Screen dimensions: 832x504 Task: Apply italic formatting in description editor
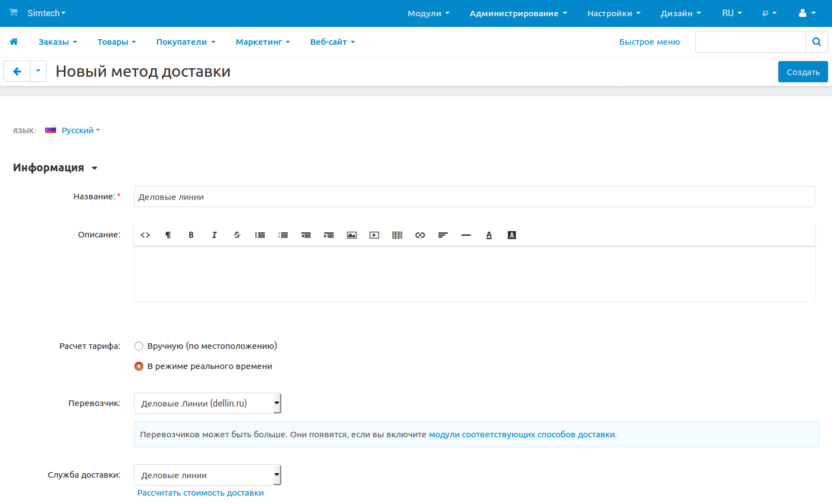214,235
